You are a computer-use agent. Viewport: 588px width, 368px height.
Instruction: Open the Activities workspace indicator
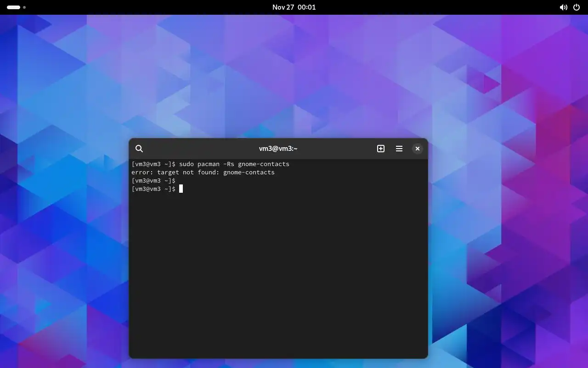tap(16, 7)
